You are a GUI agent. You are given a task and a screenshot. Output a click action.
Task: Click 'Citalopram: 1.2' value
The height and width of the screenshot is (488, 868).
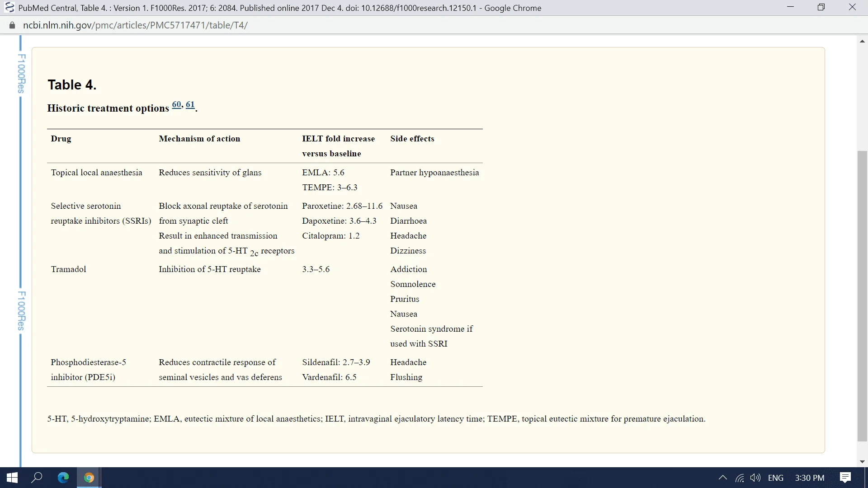click(331, 236)
